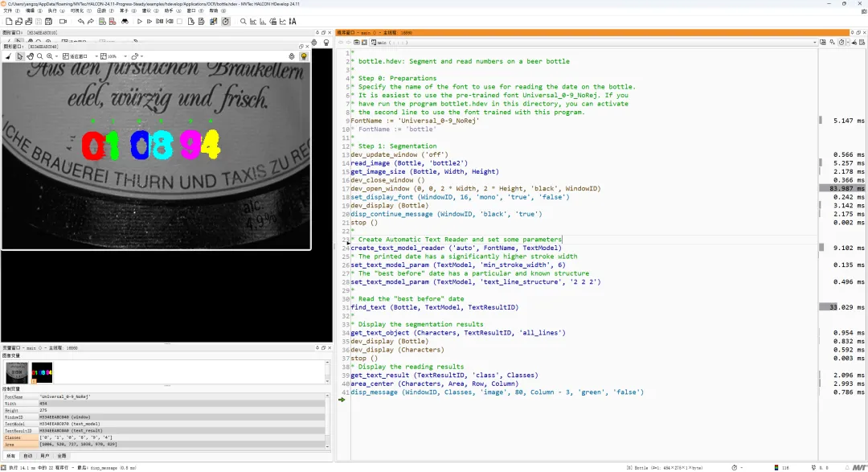The width and height of the screenshot is (868, 472).
Task: Select the Classes control variable row
Action: [164, 437]
